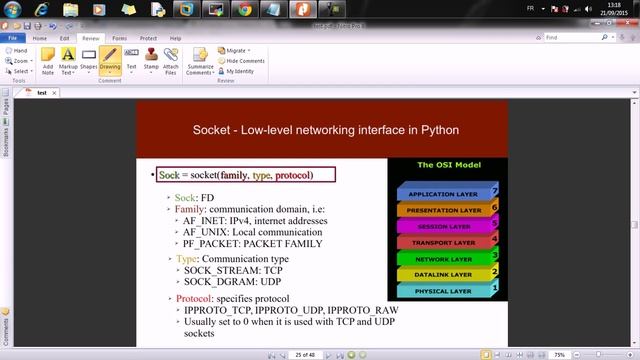Click the zoom slider handle
The height and width of the screenshot is (360, 640).
coord(598,355)
